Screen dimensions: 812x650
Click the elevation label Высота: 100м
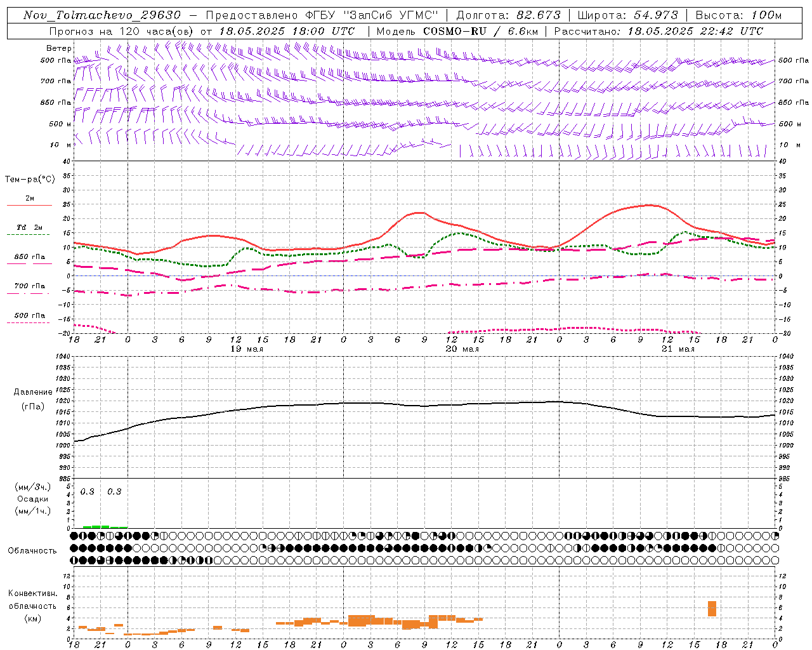pos(739,15)
